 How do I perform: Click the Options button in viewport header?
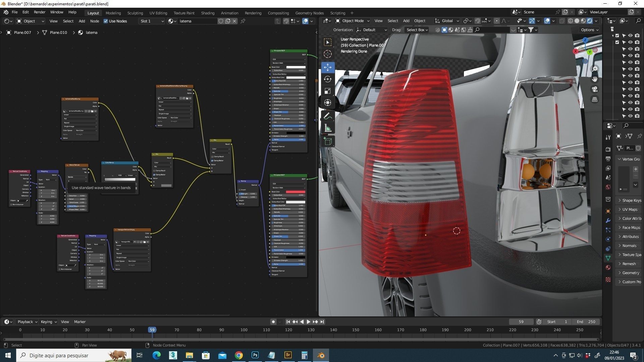(589, 30)
